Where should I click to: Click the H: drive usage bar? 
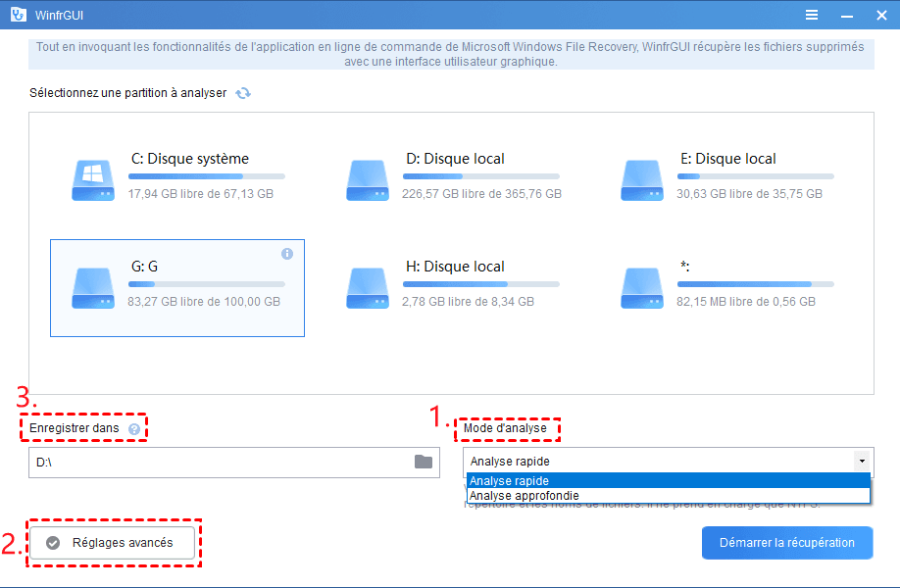[x=481, y=284]
